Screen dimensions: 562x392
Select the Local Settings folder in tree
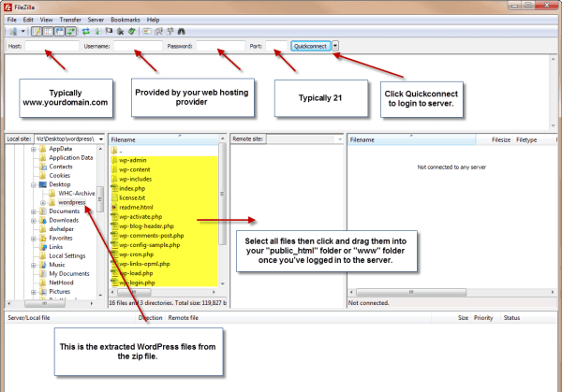[x=67, y=256]
